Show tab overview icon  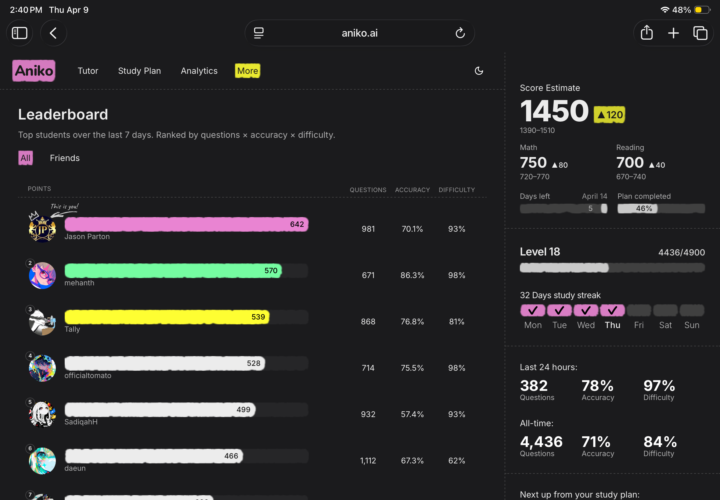point(700,33)
